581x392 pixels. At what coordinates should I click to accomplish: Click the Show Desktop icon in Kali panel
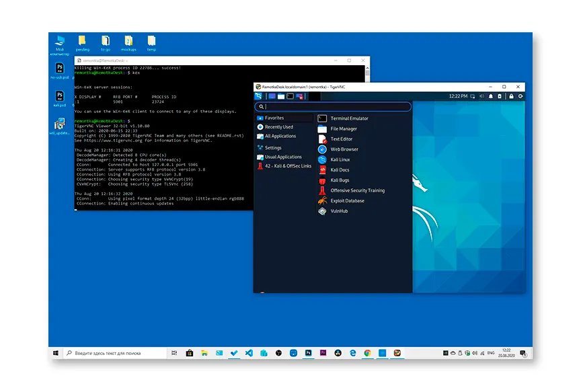click(x=272, y=96)
